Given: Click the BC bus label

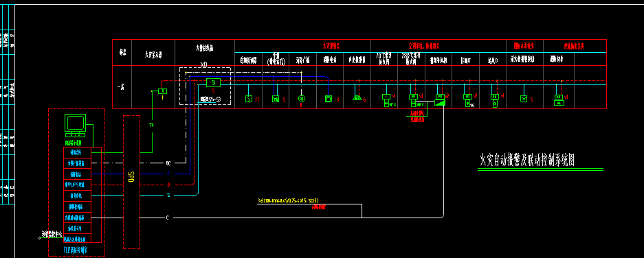Looking at the screenshot, I should tap(168, 163).
